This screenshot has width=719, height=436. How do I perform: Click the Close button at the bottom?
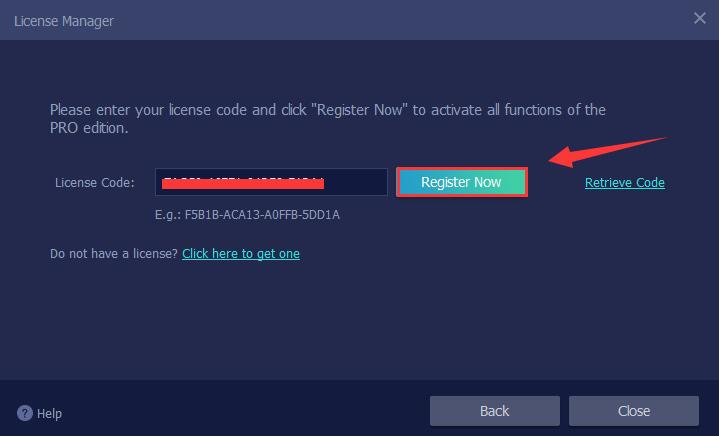pos(634,411)
